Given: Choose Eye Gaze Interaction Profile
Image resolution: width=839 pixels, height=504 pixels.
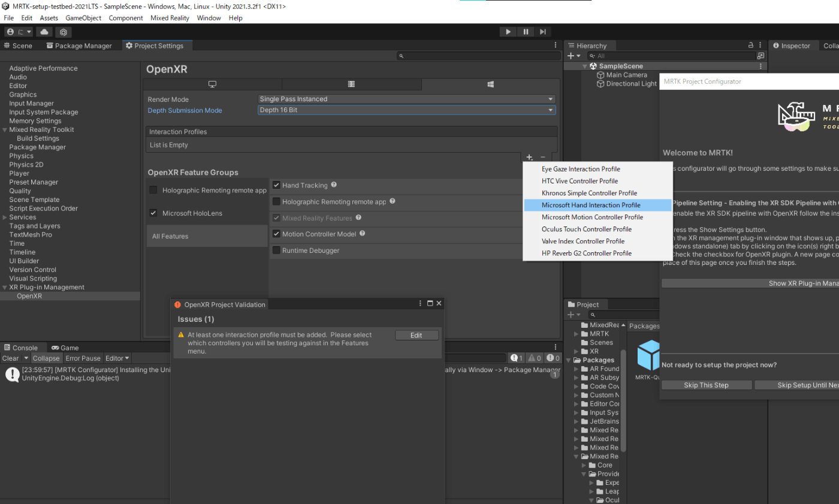Looking at the screenshot, I should (597, 169).
